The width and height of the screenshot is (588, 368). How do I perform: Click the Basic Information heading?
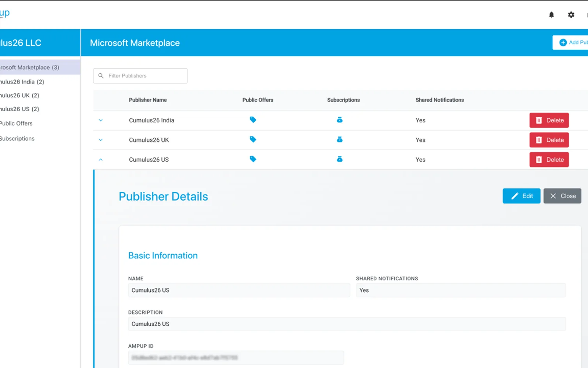pyautogui.click(x=163, y=255)
